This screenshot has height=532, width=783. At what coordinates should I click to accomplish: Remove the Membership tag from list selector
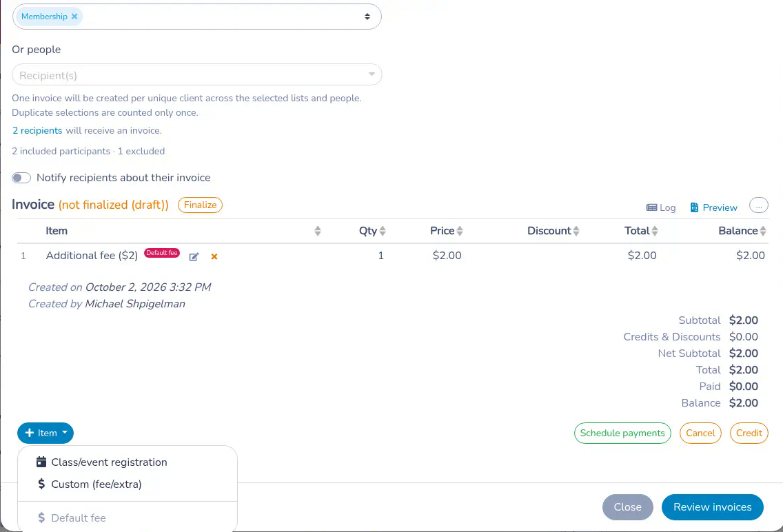click(x=74, y=17)
